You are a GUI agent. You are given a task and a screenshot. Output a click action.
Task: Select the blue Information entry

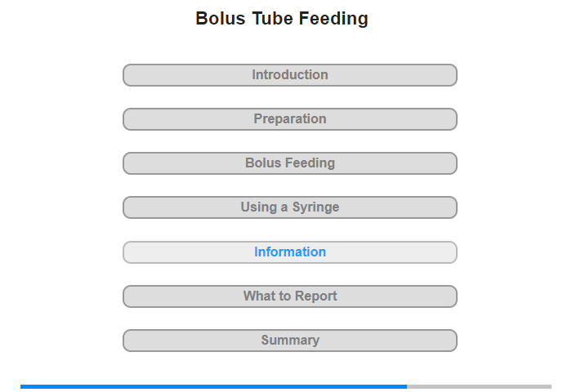tap(289, 252)
